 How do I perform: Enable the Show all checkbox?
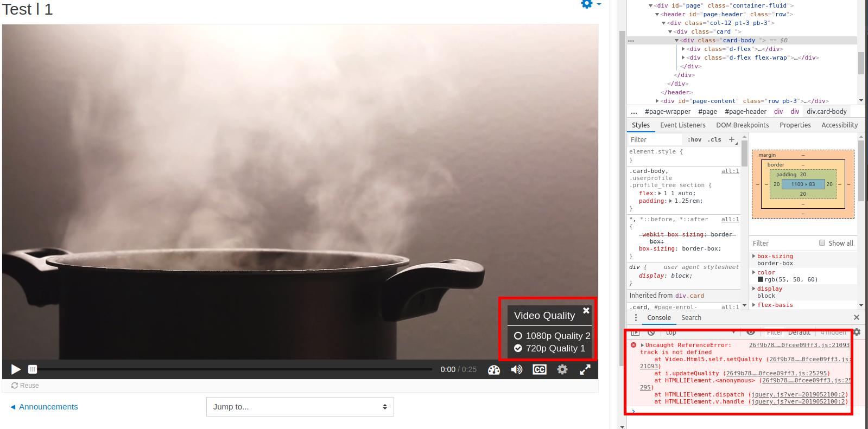(x=822, y=243)
